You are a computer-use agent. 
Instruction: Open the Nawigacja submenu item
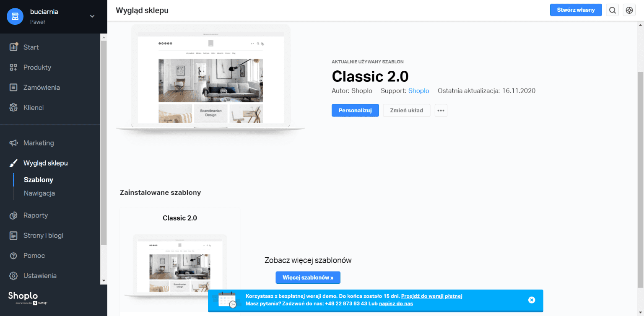39,193
